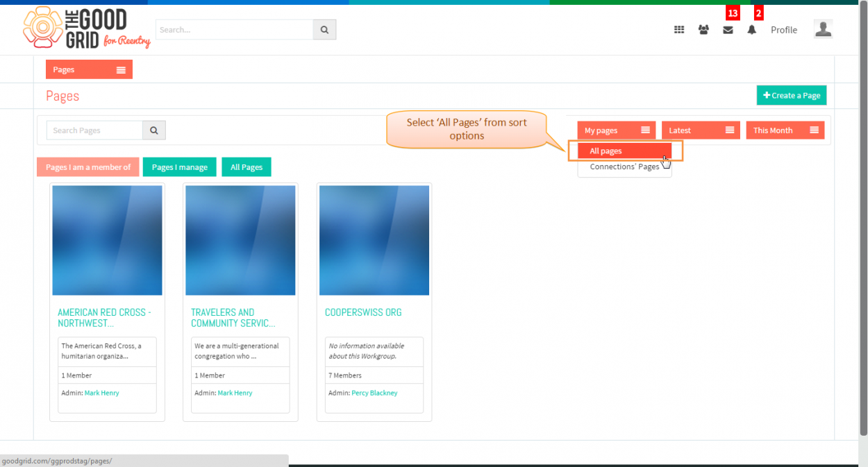This screenshot has height=467, width=868.
Task: Open AMERICAN RED CROSS - NORTHWEST title link
Action: click(105, 318)
